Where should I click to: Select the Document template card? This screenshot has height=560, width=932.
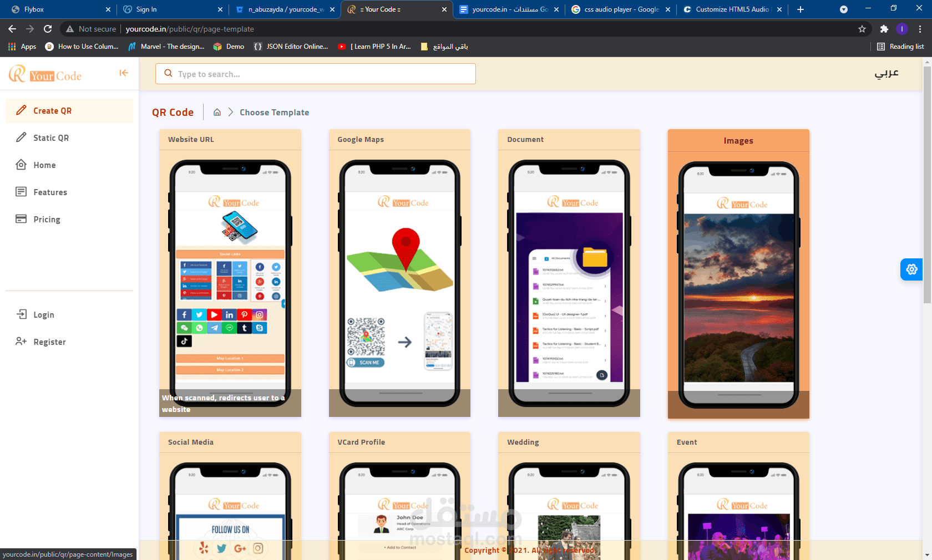click(569, 273)
